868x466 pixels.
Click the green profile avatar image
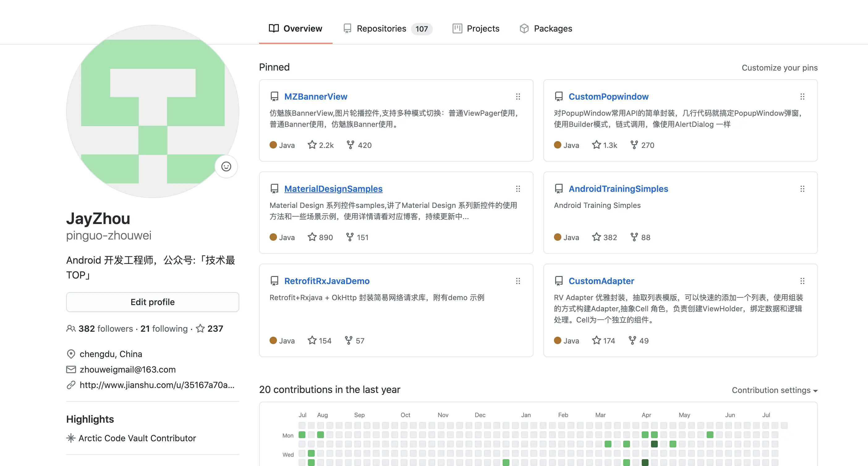(x=152, y=111)
